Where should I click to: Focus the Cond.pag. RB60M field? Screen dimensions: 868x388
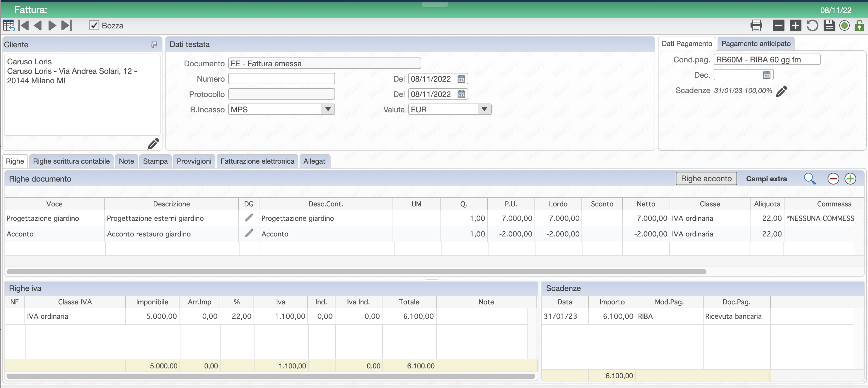pyautogui.click(x=767, y=60)
